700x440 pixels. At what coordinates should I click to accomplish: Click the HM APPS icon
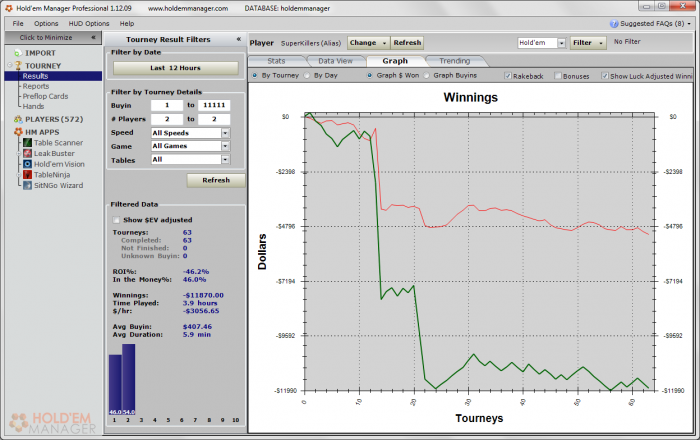tap(18, 132)
